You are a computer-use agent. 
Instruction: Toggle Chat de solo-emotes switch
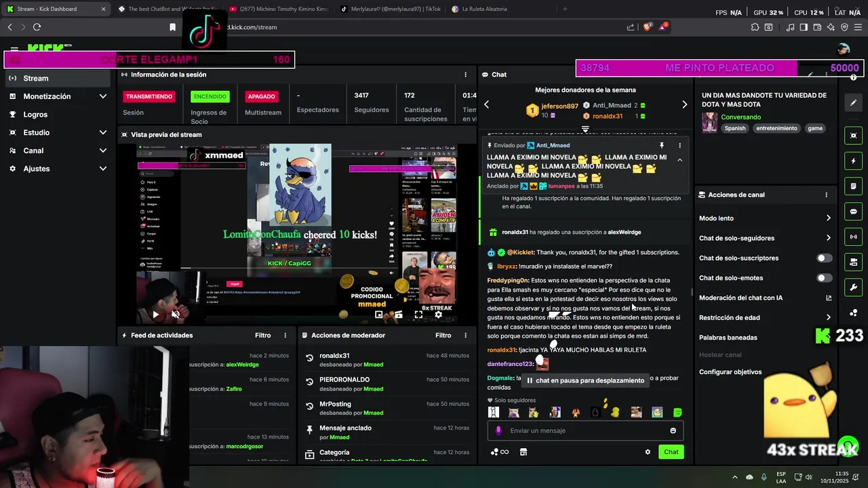(x=825, y=278)
